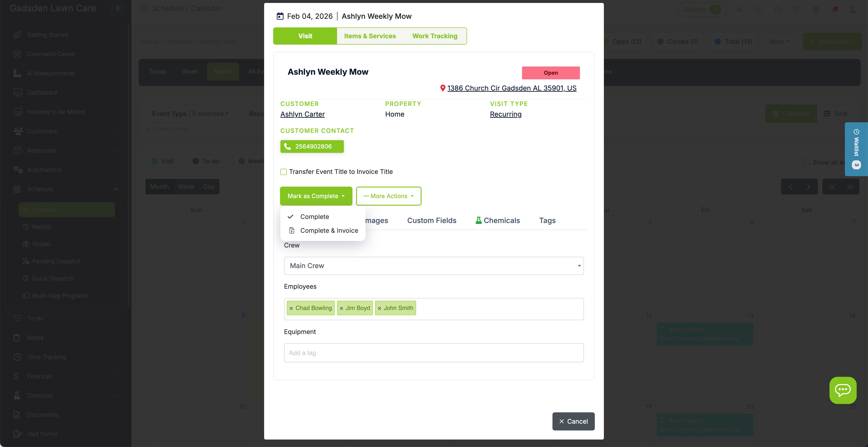Open the settings gear in the top bar
The width and height of the screenshot is (868, 447).
[816, 10]
